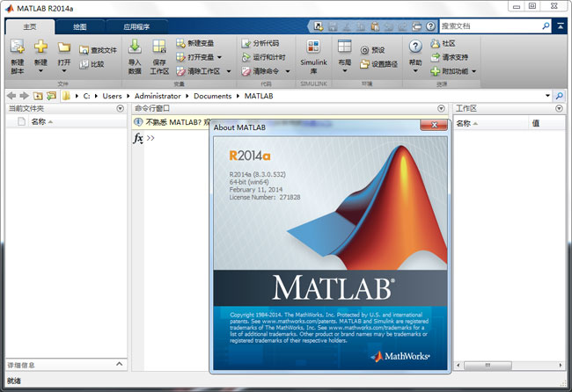Open Preferences (预设) gear icon
This screenshot has width=572, height=392.
click(x=364, y=50)
